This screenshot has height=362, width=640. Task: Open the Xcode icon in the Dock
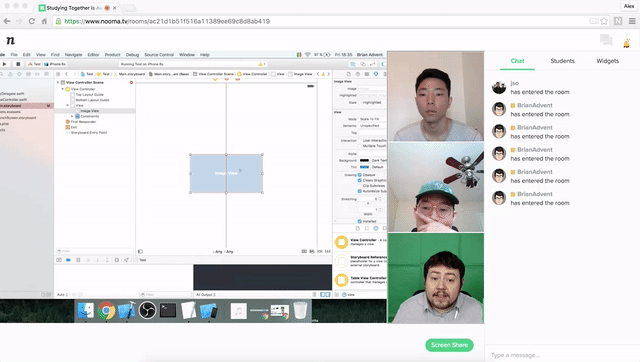[x=127, y=311]
